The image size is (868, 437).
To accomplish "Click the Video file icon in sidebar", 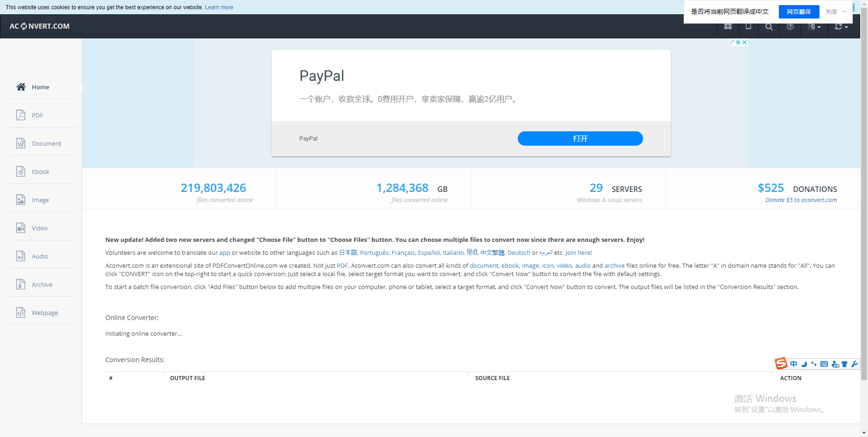I will click(x=21, y=228).
